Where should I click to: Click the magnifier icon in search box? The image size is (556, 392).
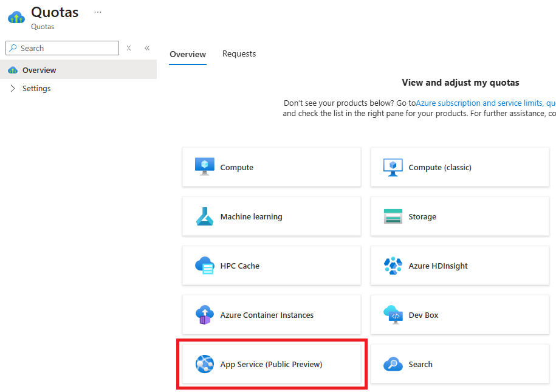coord(13,48)
